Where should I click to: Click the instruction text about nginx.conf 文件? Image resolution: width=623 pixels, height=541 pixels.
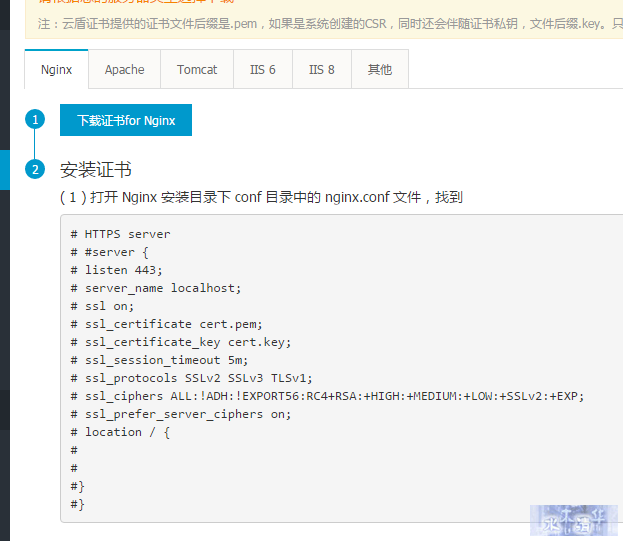pyautogui.click(x=261, y=197)
